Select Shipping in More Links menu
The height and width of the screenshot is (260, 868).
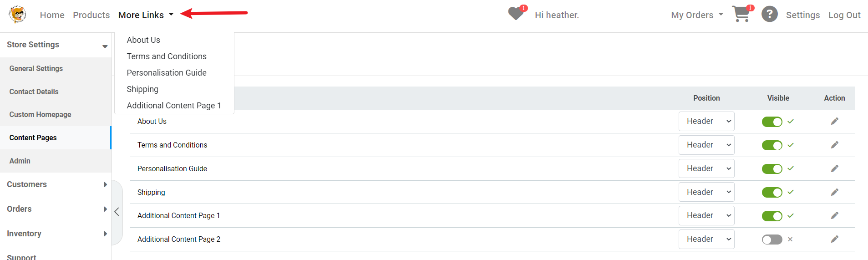[x=142, y=89]
